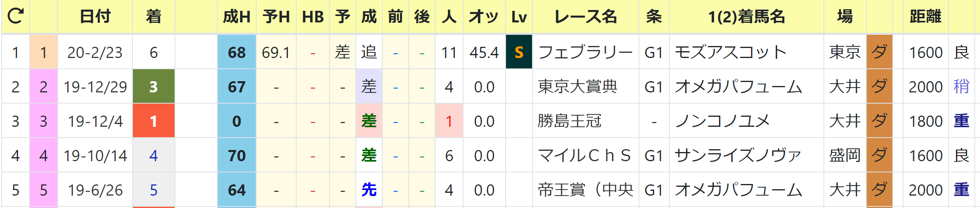Open the 帝王賞 race entry
Screen dimensions: 980x208
click(585, 190)
